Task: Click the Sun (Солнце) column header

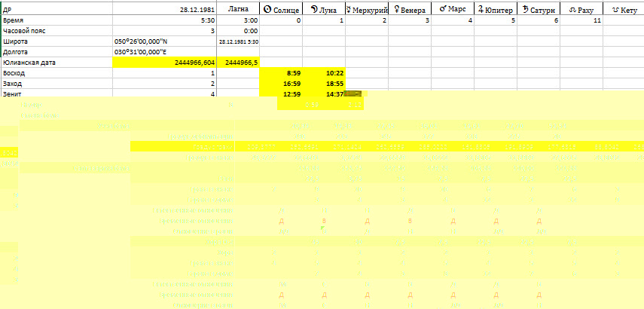Action: (281, 9)
